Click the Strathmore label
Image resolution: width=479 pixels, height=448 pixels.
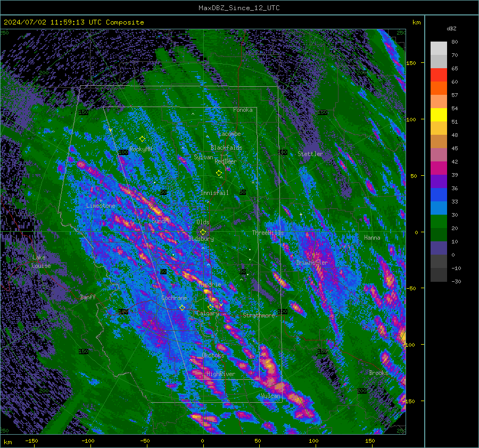[x=259, y=315]
